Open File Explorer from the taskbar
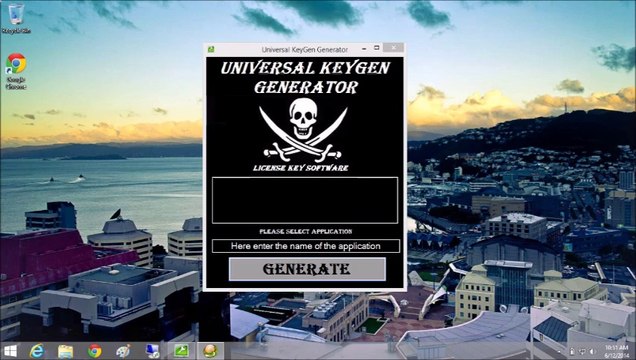The height and width of the screenshot is (360, 636). click(65, 351)
